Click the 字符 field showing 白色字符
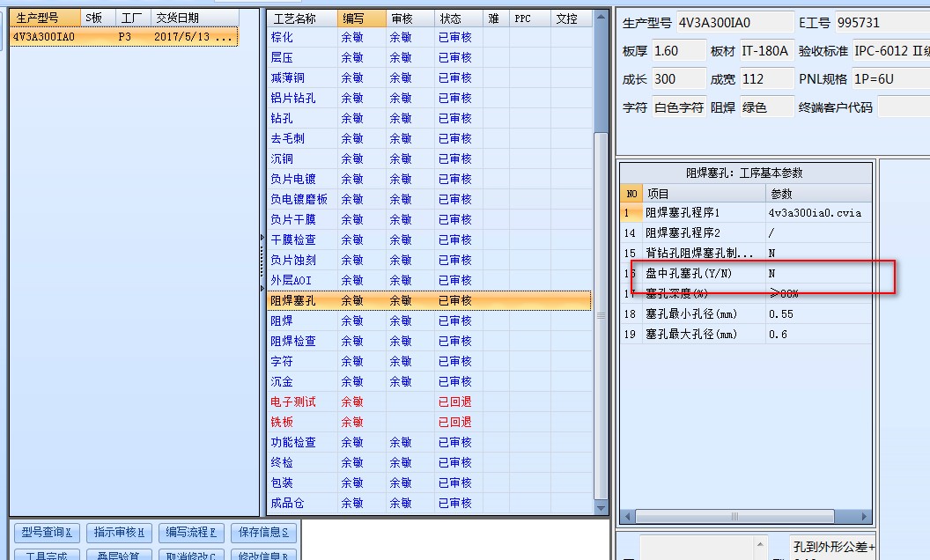This screenshot has width=930, height=560. 679,107
